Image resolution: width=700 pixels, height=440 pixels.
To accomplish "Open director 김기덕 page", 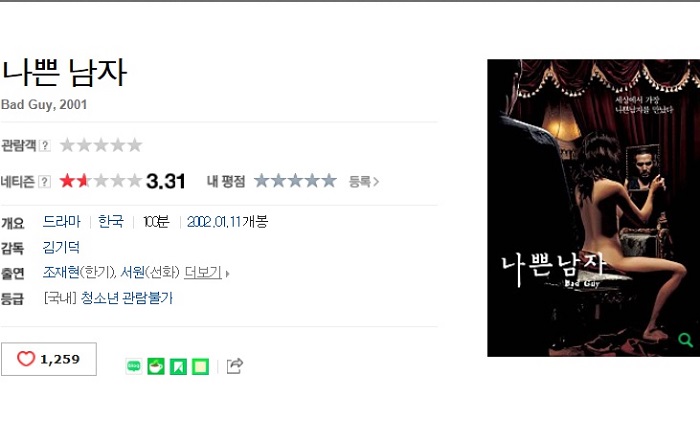I will click(61, 247).
